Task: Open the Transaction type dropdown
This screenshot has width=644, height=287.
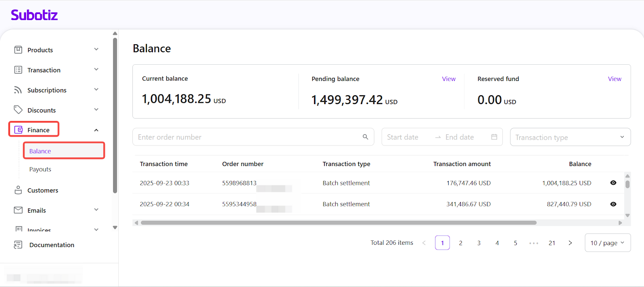Action: (570, 137)
